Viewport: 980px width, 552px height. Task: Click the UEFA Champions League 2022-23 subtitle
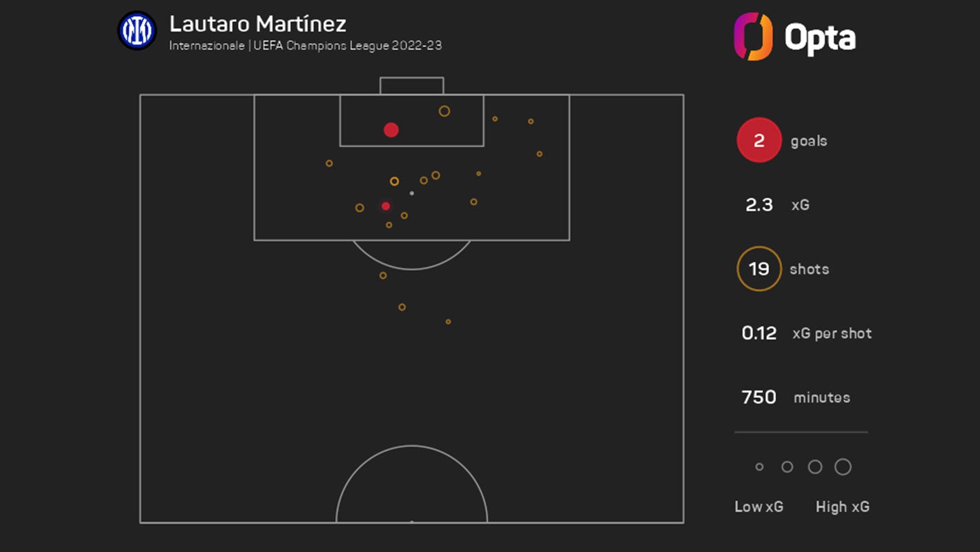pyautogui.click(x=348, y=46)
